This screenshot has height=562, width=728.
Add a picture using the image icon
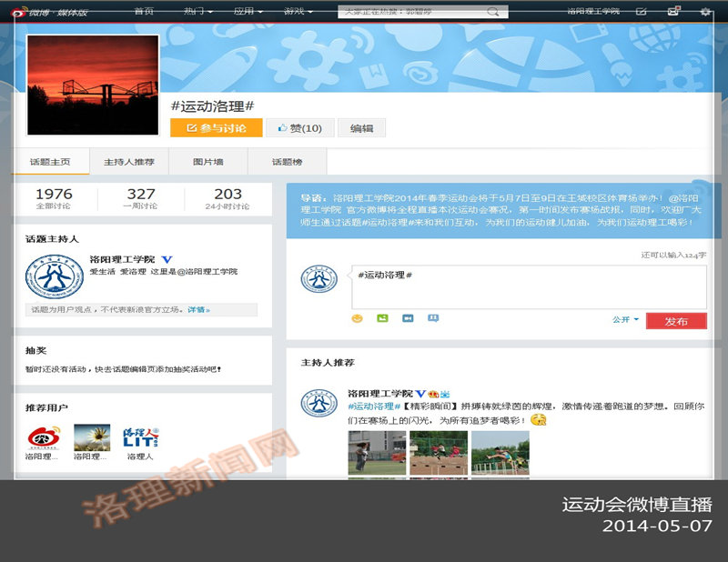tap(383, 318)
